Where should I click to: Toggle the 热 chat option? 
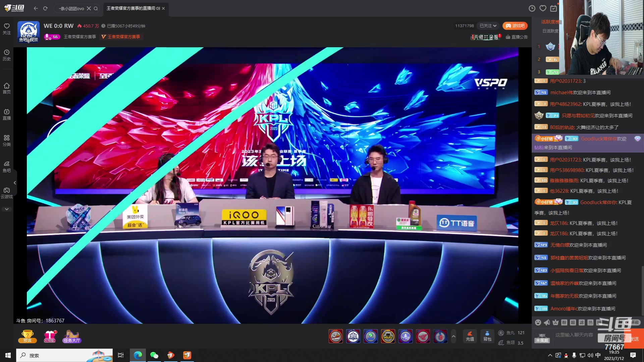(x=590, y=322)
